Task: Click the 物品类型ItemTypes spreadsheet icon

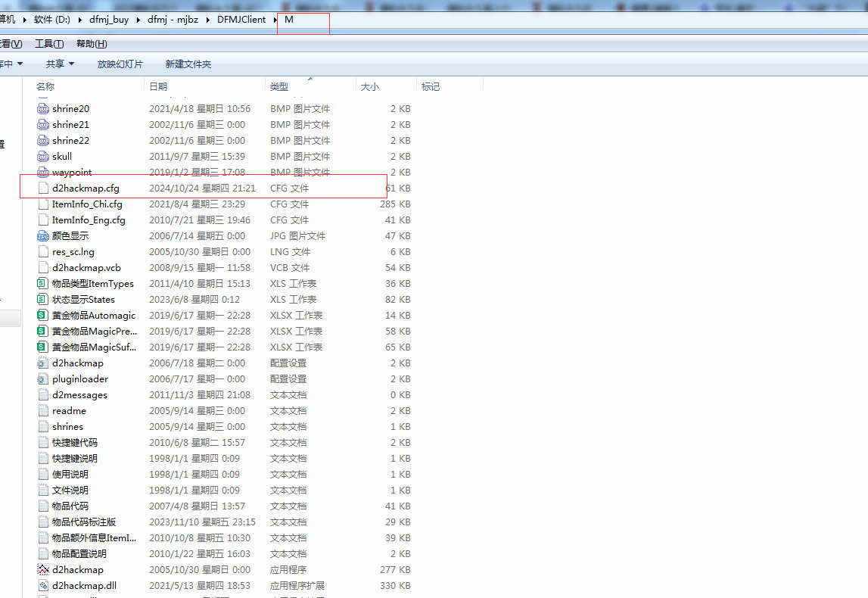Action: tap(42, 284)
